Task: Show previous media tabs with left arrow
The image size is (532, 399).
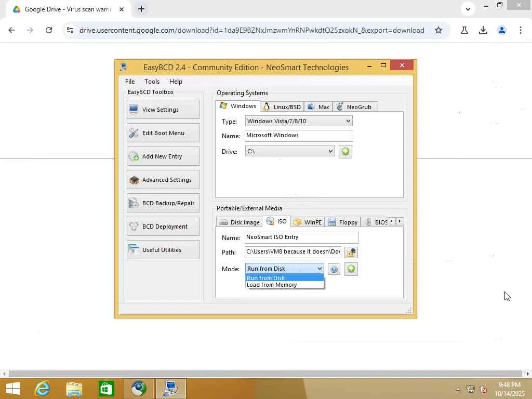Action: click(392, 221)
